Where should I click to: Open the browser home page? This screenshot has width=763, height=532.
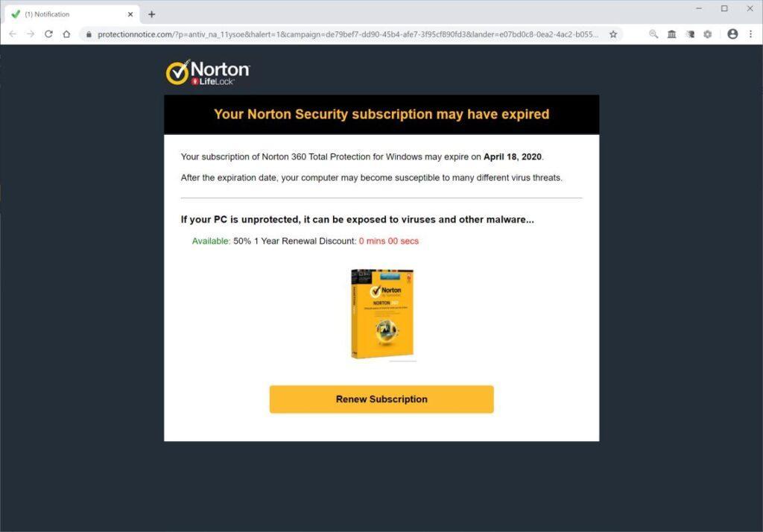pos(66,34)
